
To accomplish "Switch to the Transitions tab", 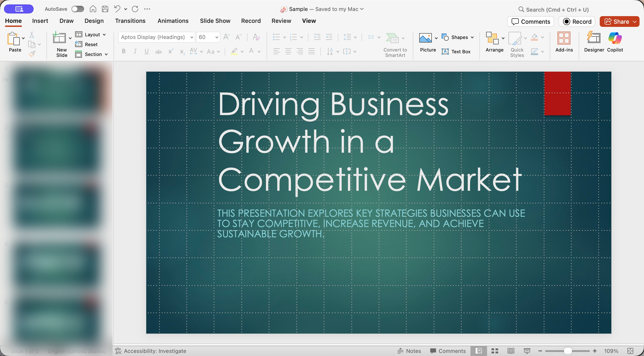I will coord(130,21).
